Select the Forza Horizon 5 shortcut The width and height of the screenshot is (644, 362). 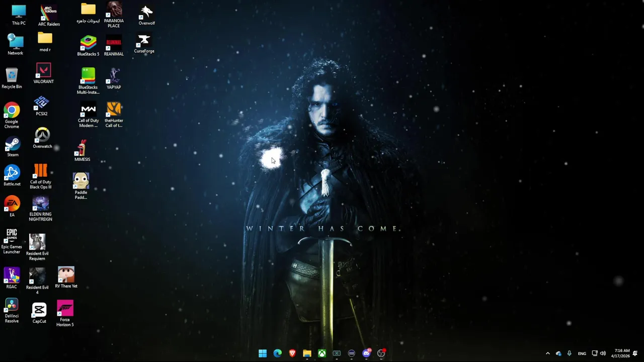pyautogui.click(x=65, y=314)
